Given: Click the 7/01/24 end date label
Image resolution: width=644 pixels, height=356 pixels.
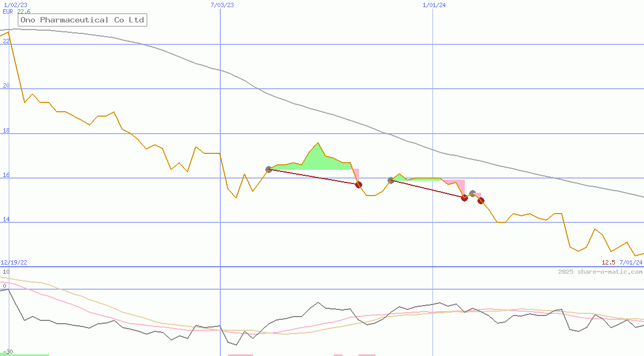Looking at the screenshot, I should click(x=629, y=262).
